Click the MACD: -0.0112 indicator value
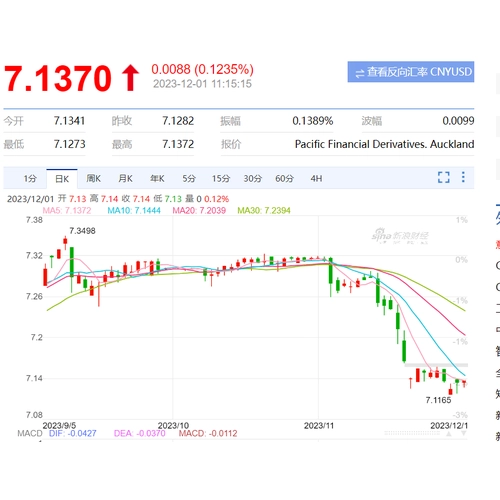 point(208,433)
